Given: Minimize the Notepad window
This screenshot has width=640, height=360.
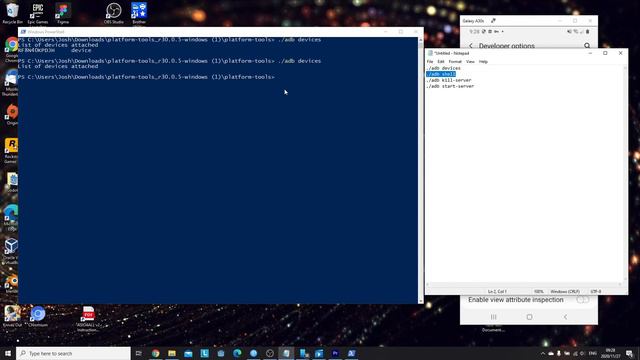Looking at the screenshot, I should (590, 53).
